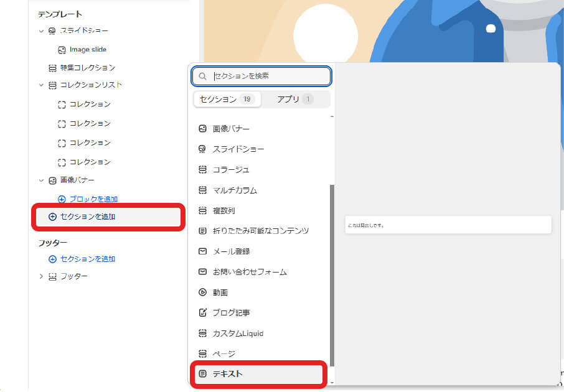
Task: Collapse the スライドショー section in sidebar
Action: 41,31
